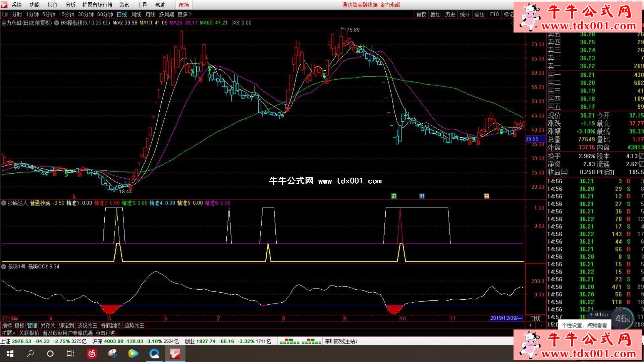Screen dimensions: 644x362
Task: Click the F10 company info button
Action: 494,14
